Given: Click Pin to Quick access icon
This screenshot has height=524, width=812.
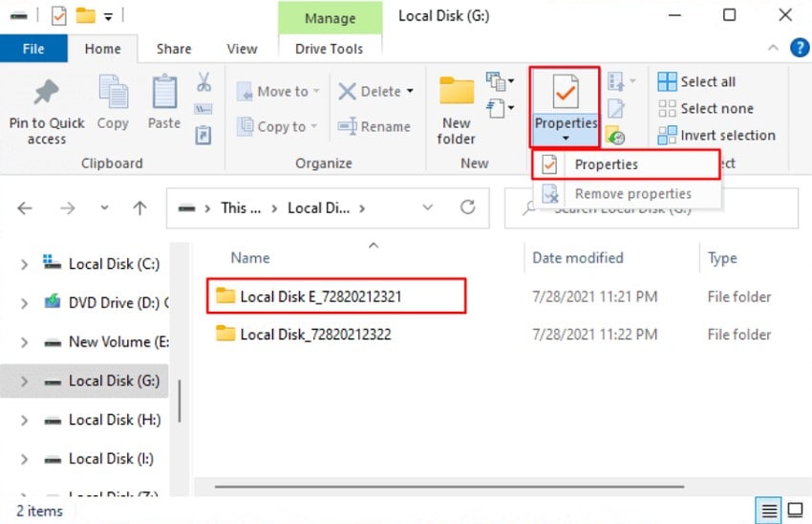Looking at the screenshot, I should tap(46, 92).
